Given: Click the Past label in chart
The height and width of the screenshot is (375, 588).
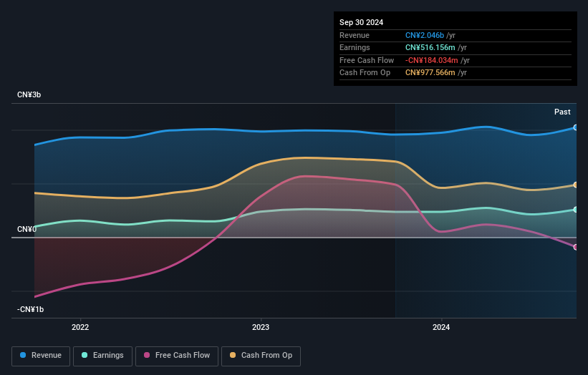Looking at the screenshot, I should [562, 112].
